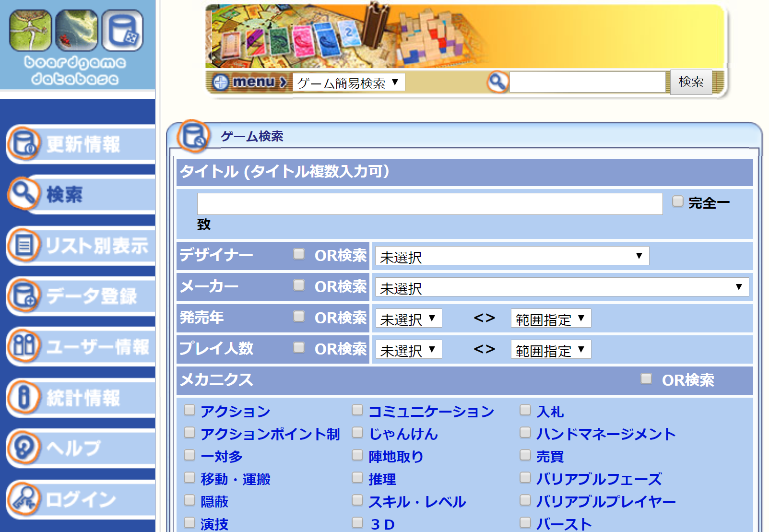Check OR検索 for the デザイナー row

pyautogui.click(x=299, y=254)
